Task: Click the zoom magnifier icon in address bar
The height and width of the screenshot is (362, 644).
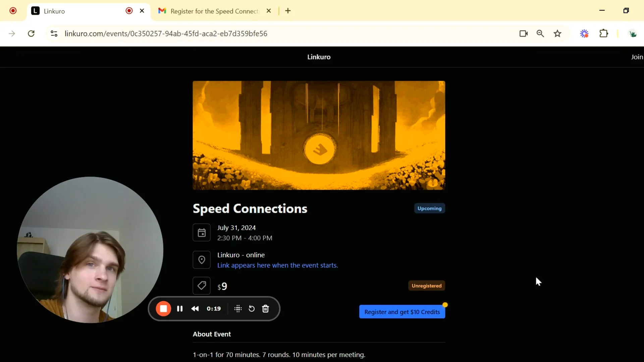Action: point(540,34)
